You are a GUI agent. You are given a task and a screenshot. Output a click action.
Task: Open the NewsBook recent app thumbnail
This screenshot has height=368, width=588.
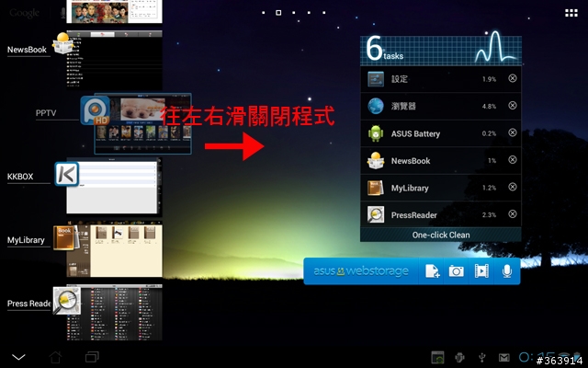pos(114,59)
